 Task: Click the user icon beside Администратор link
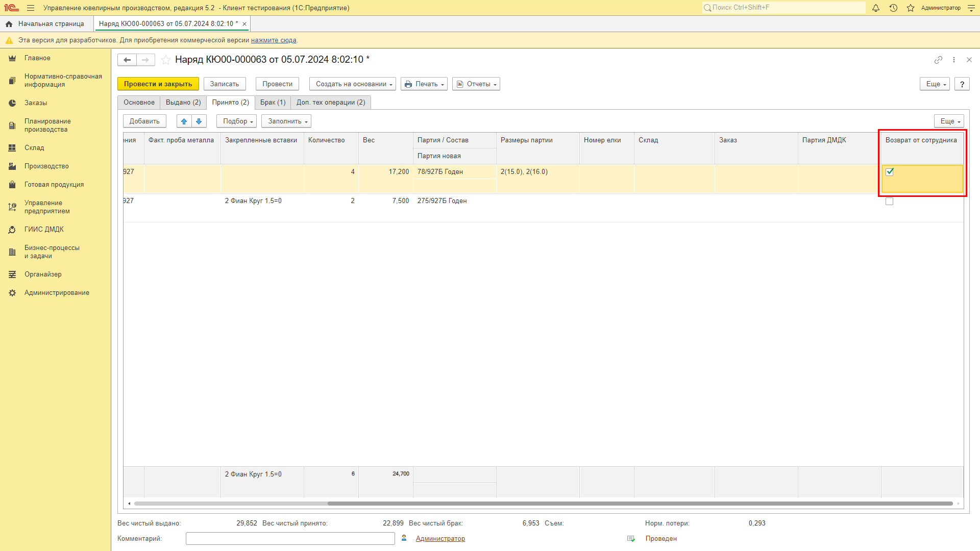tap(404, 538)
